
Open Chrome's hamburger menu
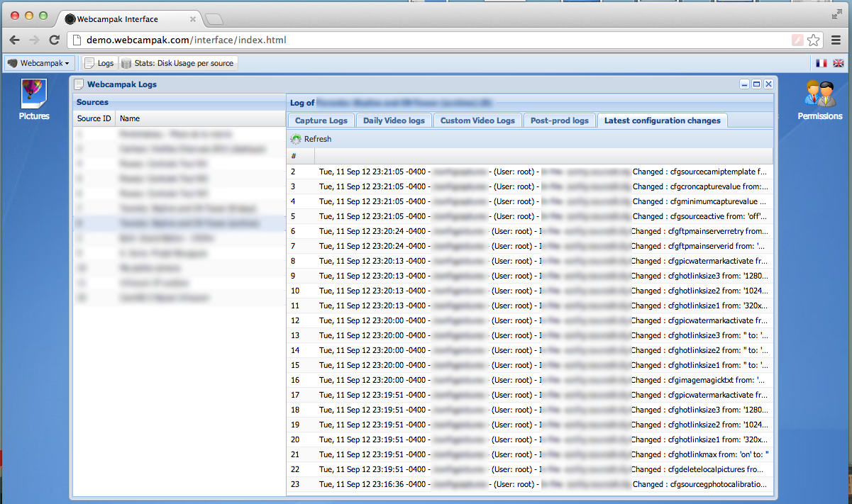coord(836,40)
